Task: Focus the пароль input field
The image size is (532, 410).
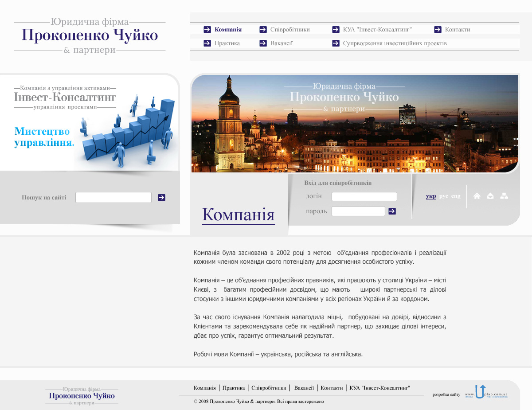Action: tap(358, 211)
